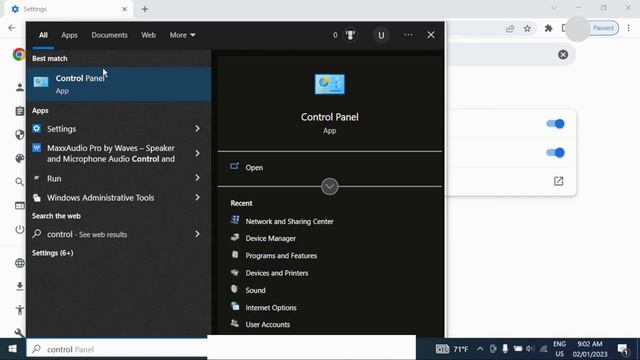Click the volume speaker tray icon
This screenshot has width=640, height=360.
tap(530, 349)
